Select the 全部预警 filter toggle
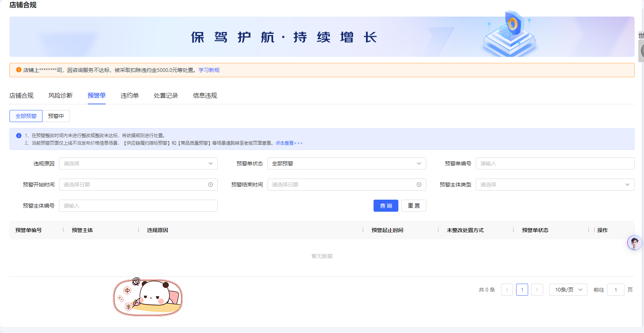 (26, 116)
